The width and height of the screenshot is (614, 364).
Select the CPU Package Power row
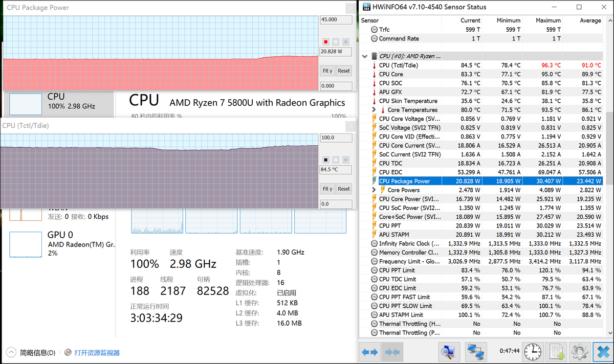coord(481,181)
